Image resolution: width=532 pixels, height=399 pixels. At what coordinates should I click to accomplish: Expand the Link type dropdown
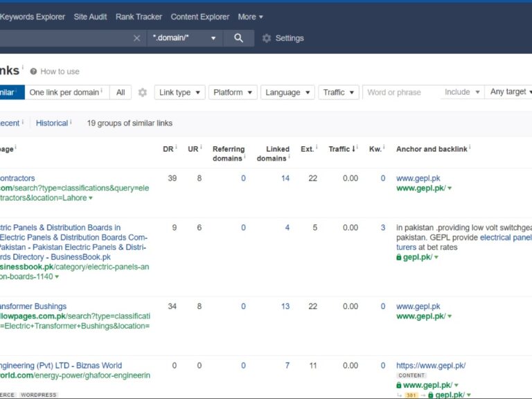pyautogui.click(x=179, y=92)
